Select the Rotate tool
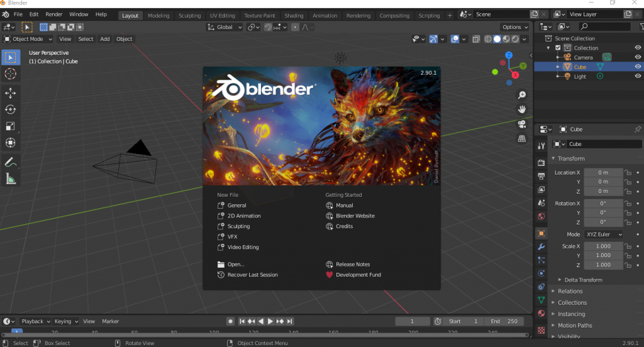The width and height of the screenshot is (644, 347). (x=11, y=109)
